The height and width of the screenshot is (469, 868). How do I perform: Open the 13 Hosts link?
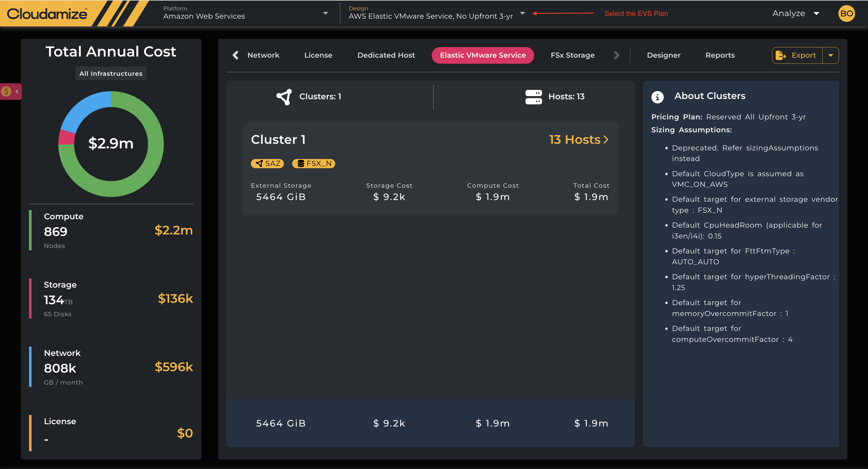[578, 139]
